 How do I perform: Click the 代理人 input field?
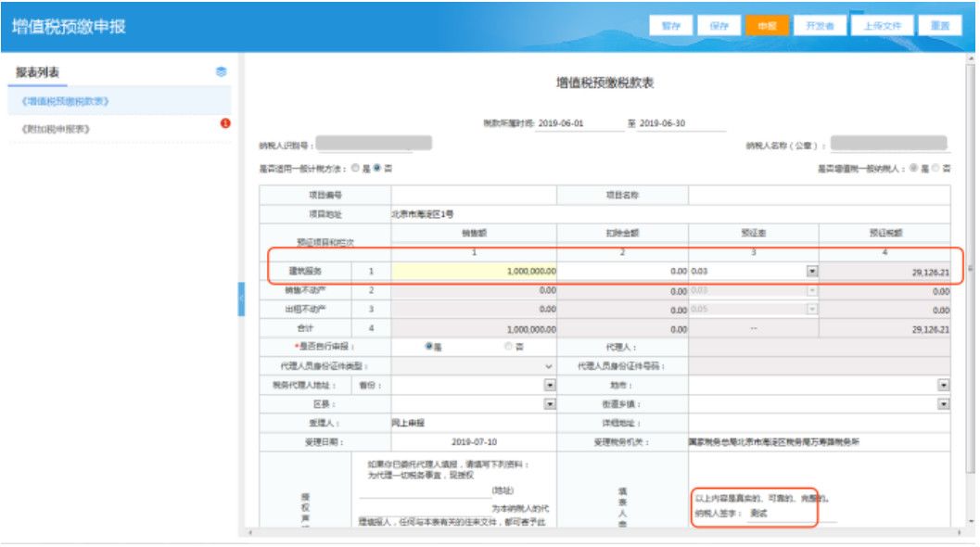click(x=820, y=347)
